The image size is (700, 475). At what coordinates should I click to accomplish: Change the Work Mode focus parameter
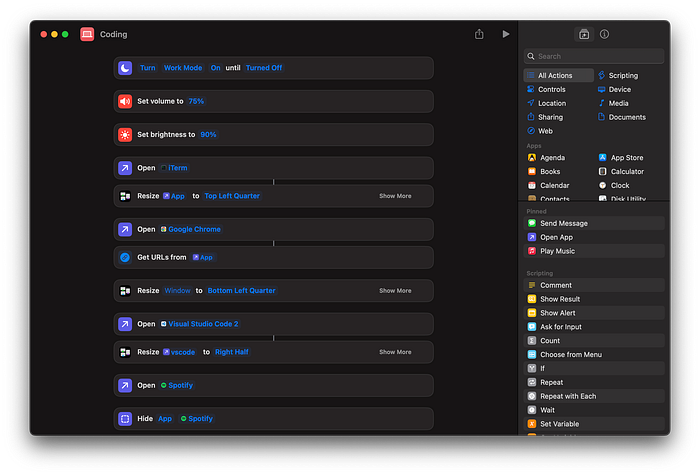183,68
